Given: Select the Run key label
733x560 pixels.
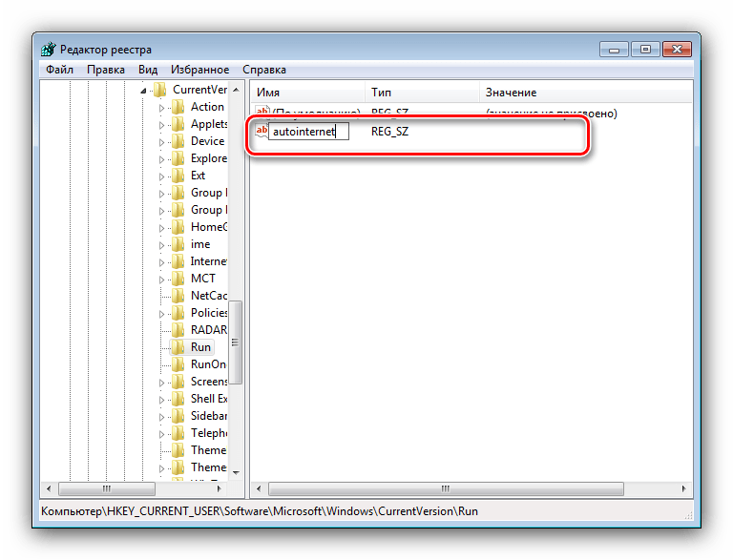Looking at the screenshot, I should tap(200, 347).
